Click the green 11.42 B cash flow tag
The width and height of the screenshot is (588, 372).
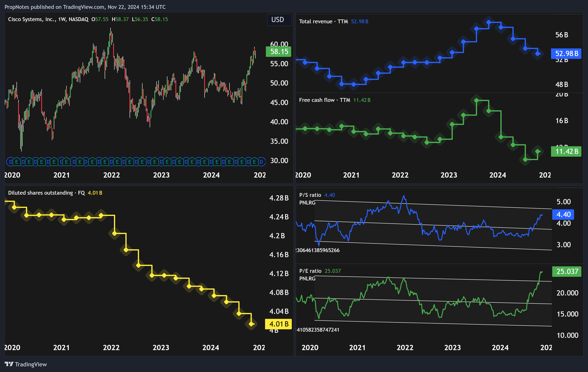[x=566, y=151]
